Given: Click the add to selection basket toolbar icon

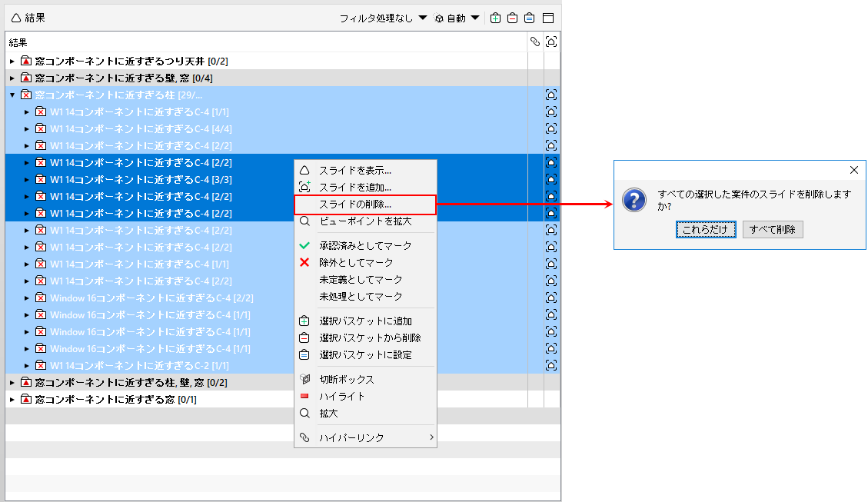Looking at the screenshot, I should (495, 18).
